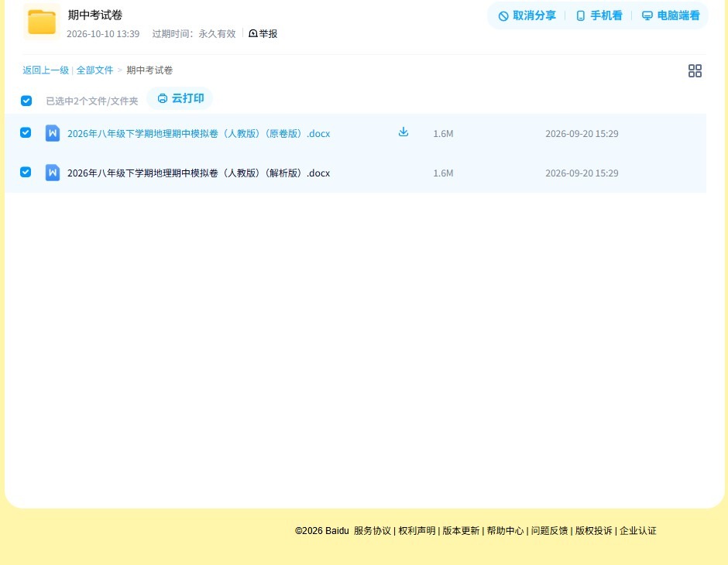This screenshot has width=728, height=565.
Task: Open the 帮助中心 footer link
Action: coord(505,531)
